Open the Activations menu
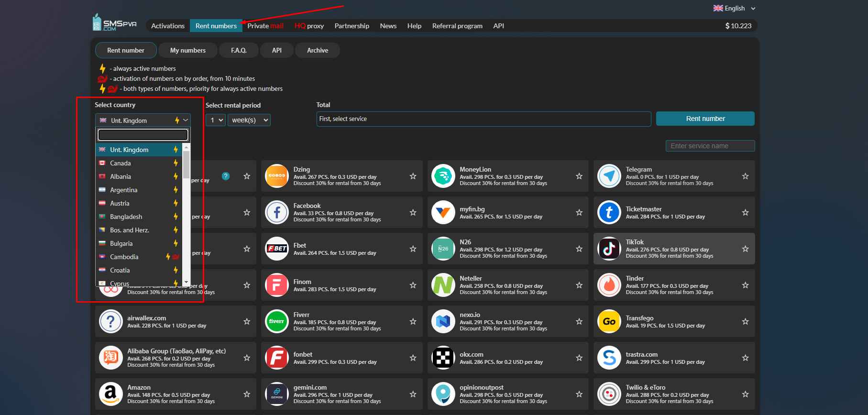 click(x=168, y=26)
